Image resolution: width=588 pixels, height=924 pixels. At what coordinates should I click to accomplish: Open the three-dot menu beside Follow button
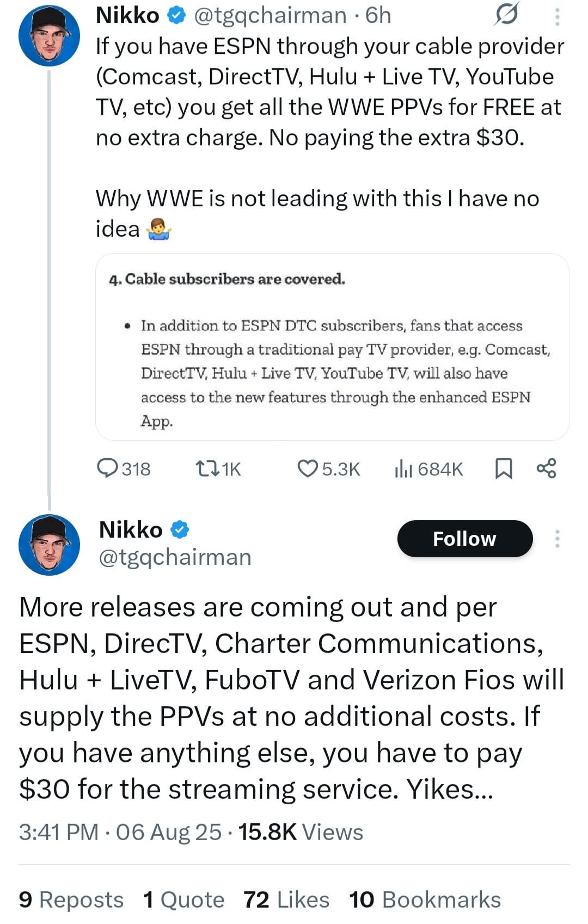[557, 539]
